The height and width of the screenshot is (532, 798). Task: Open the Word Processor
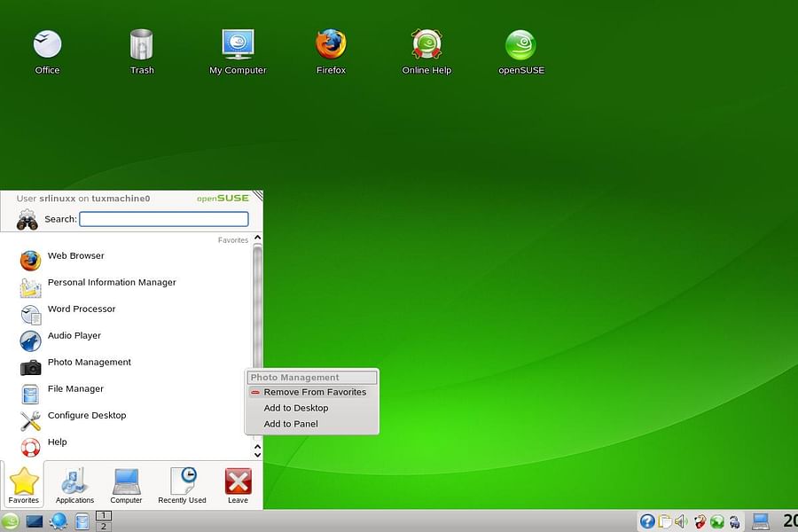(82, 309)
